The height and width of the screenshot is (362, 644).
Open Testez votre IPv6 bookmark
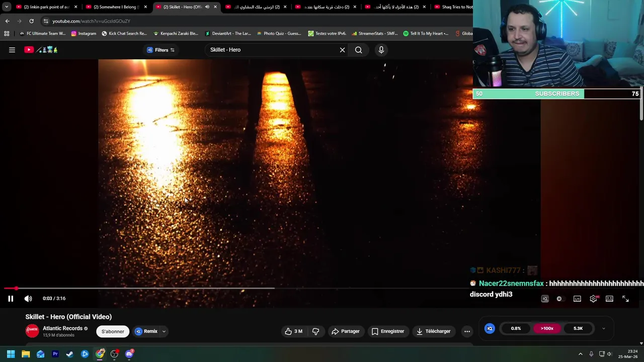[327, 34]
